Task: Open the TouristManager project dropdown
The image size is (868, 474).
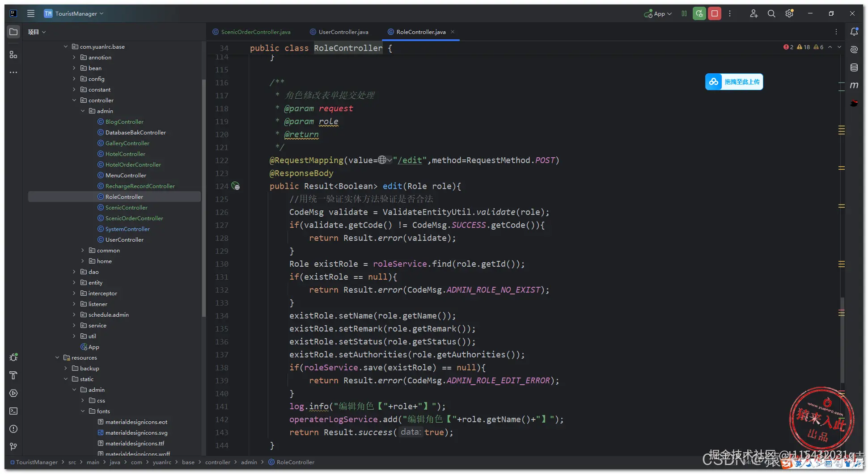Action: pos(74,13)
